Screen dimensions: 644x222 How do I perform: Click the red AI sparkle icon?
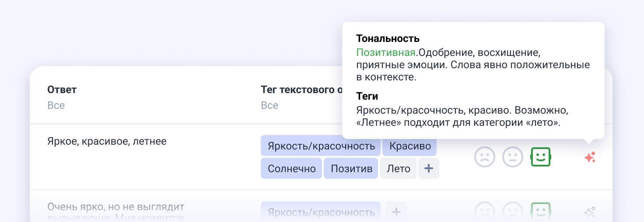[x=590, y=157]
